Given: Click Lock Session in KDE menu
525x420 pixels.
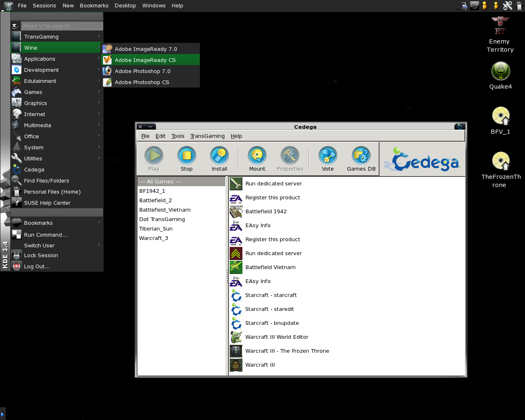Looking at the screenshot, I should 57,255.
